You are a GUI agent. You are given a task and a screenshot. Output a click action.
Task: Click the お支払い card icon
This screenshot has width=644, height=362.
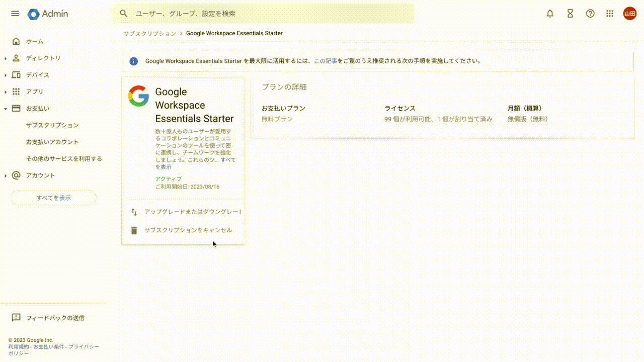click(16, 108)
